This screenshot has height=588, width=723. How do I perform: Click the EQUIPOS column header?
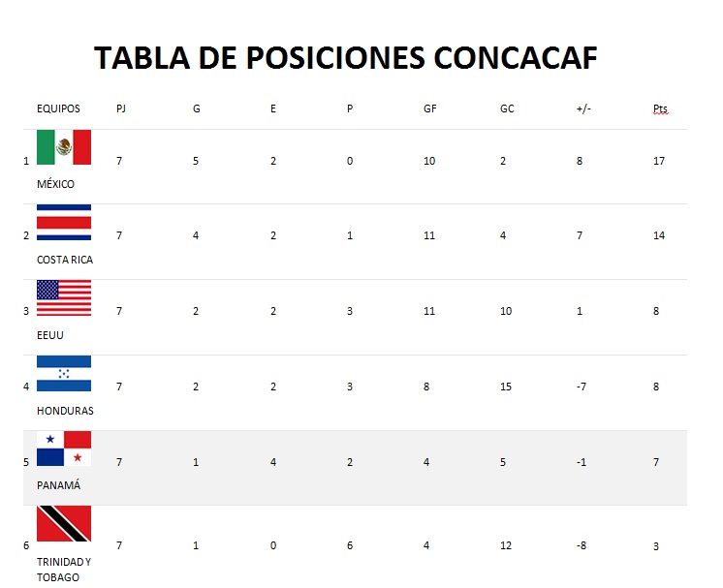pos(58,108)
